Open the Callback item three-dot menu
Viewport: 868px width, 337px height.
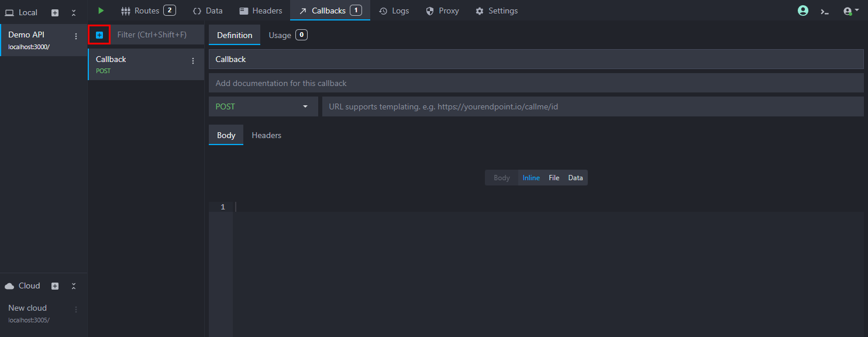[x=193, y=61]
